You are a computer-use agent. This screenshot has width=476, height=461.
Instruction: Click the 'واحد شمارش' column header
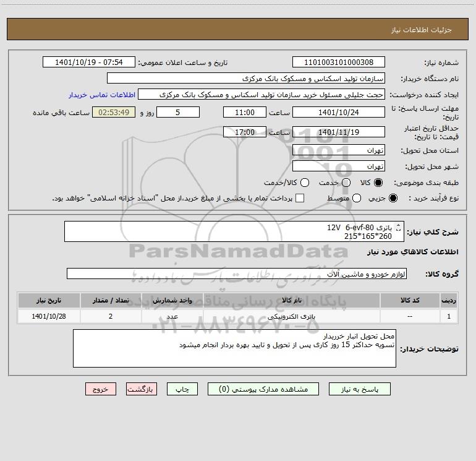(172, 300)
